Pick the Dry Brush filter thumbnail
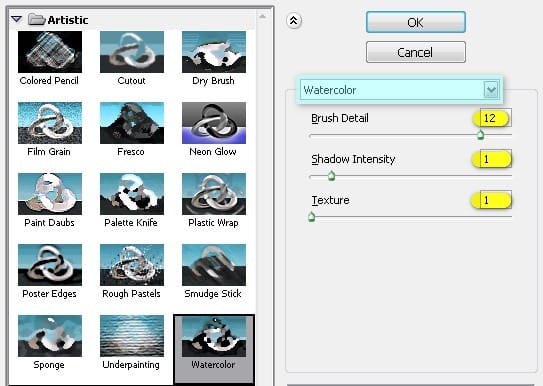The image size is (543, 386). [x=214, y=52]
